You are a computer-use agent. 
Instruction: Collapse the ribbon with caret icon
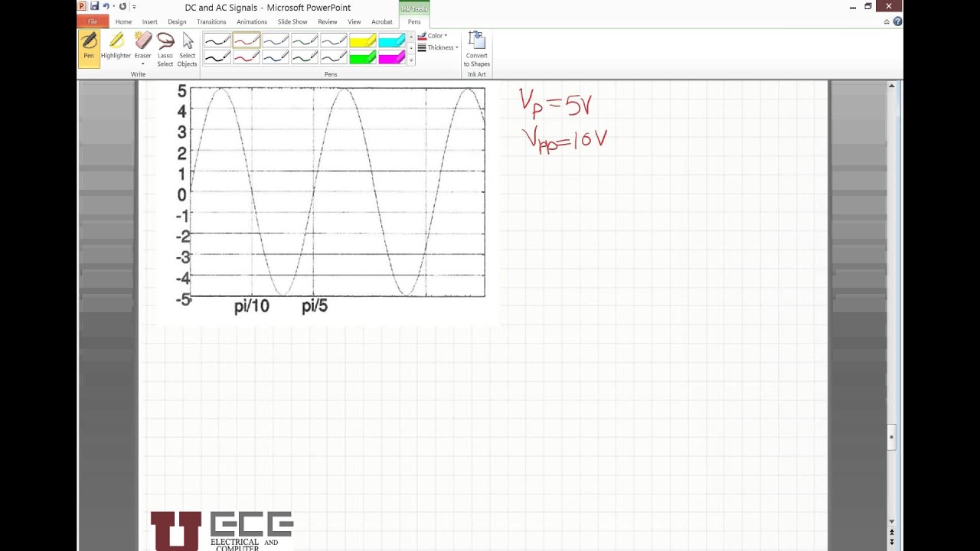(887, 21)
